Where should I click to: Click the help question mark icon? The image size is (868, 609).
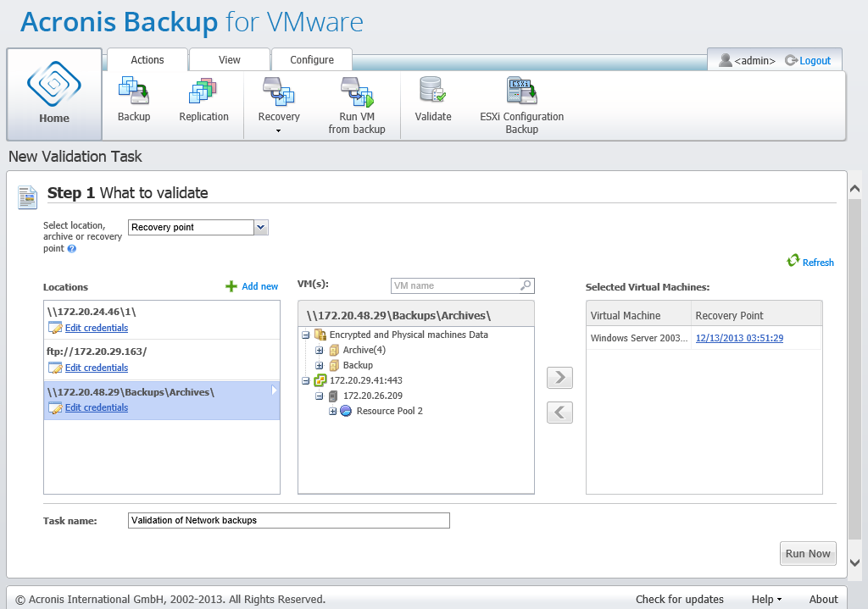[x=71, y=249]
